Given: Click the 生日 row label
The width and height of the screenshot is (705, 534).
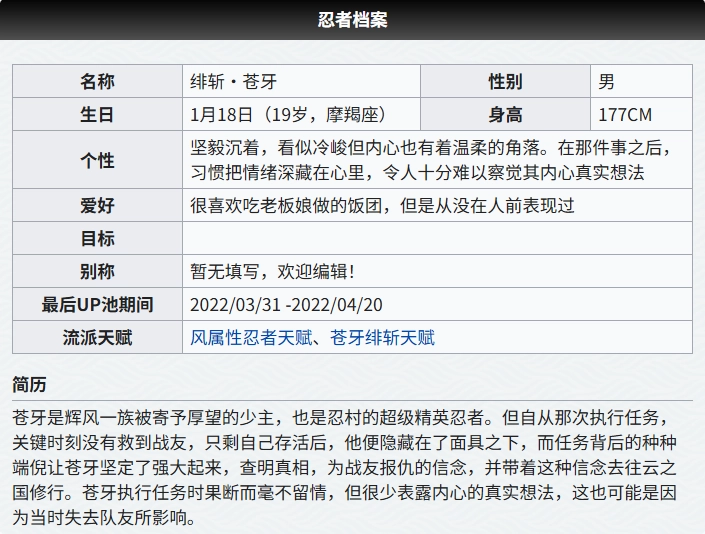Looking at the screenshot, I should point(97,114).
